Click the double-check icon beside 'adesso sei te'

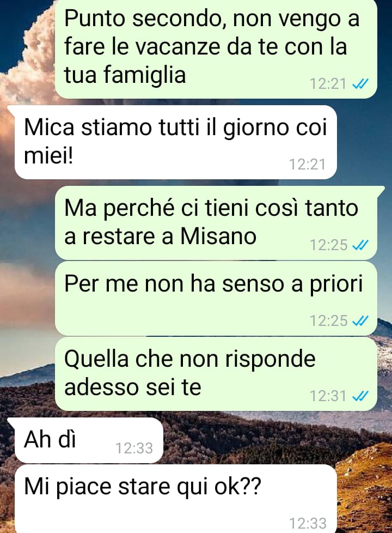360,396
